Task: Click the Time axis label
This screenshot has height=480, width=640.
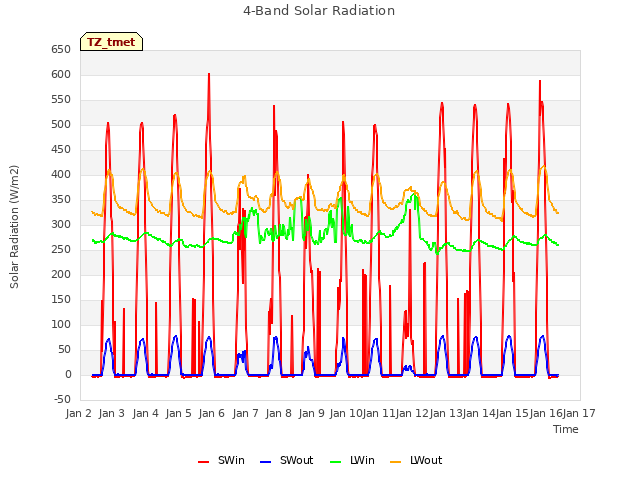Action: [x=566, y=429]
